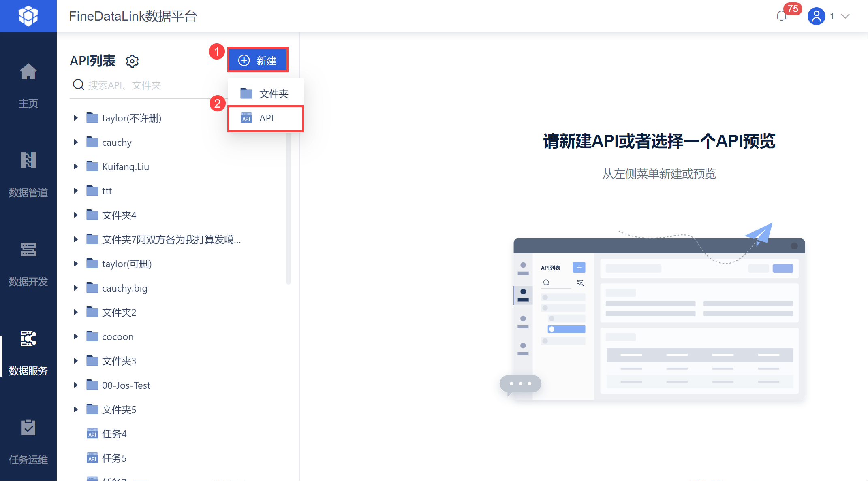Open the user account dropdown chevron
Screen dimensions: 868x481
[x=845, y=16]
